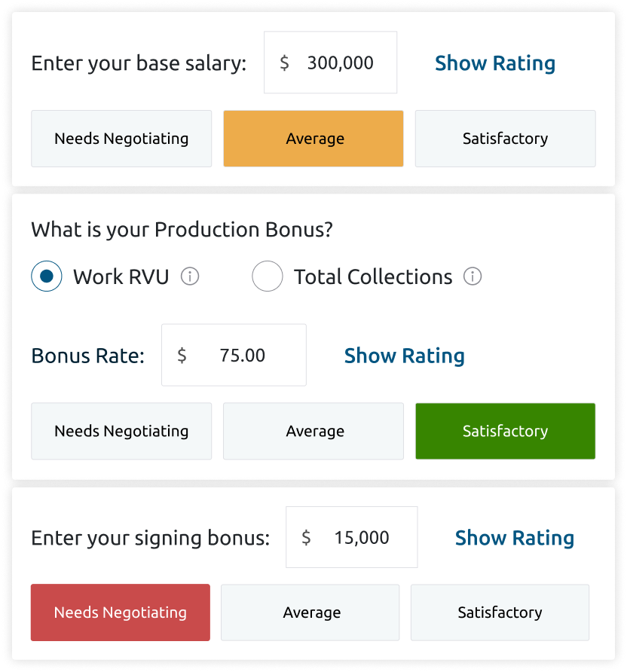Click inside the base salary amount field
Image resolution: width=627 pixels, height=672 pixels.
[x=339, y=63]
